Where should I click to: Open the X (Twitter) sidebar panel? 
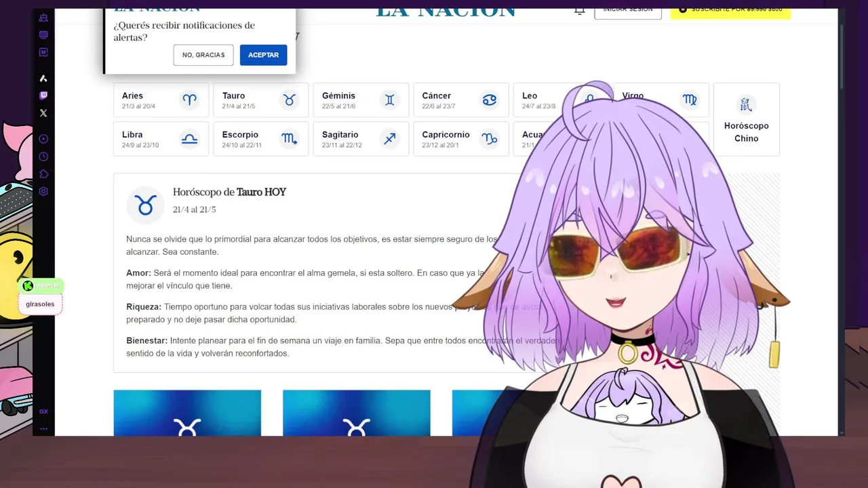click(43, 113)
